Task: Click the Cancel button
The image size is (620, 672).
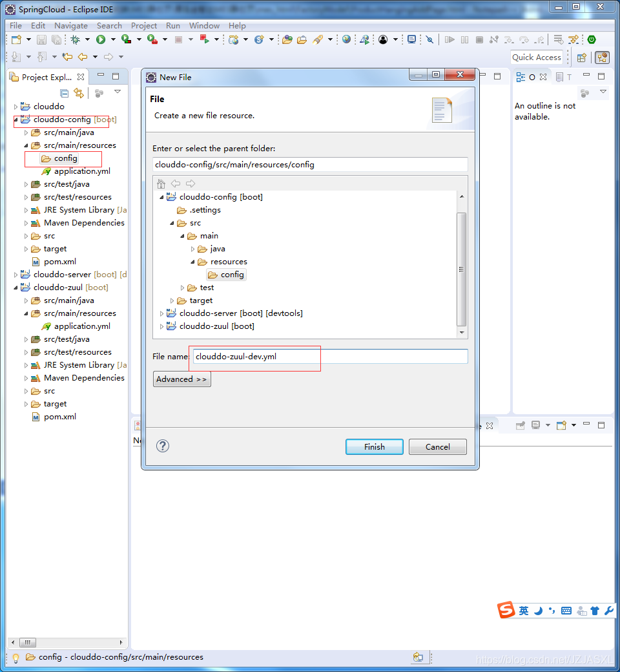Action: pos(437,446)
